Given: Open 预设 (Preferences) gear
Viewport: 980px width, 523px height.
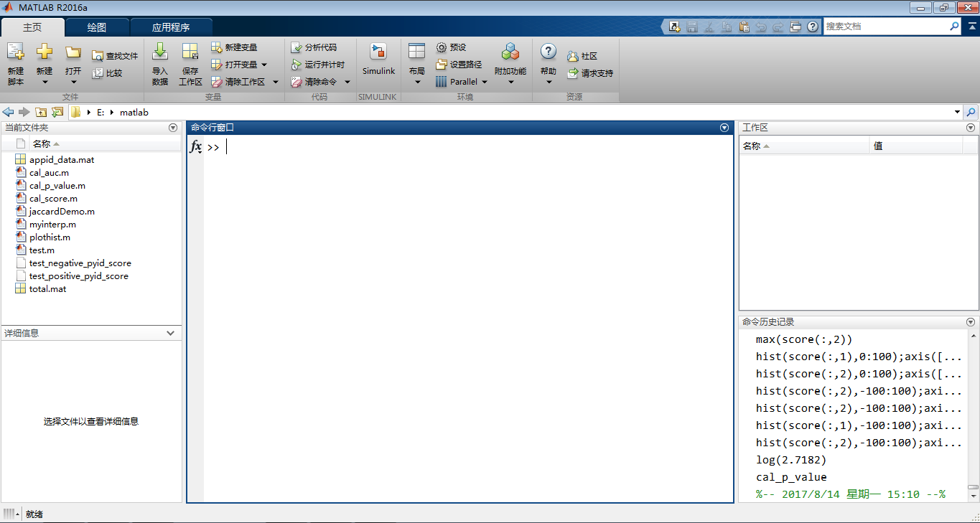Looking at the screenshot, I should tap(451, 47).
